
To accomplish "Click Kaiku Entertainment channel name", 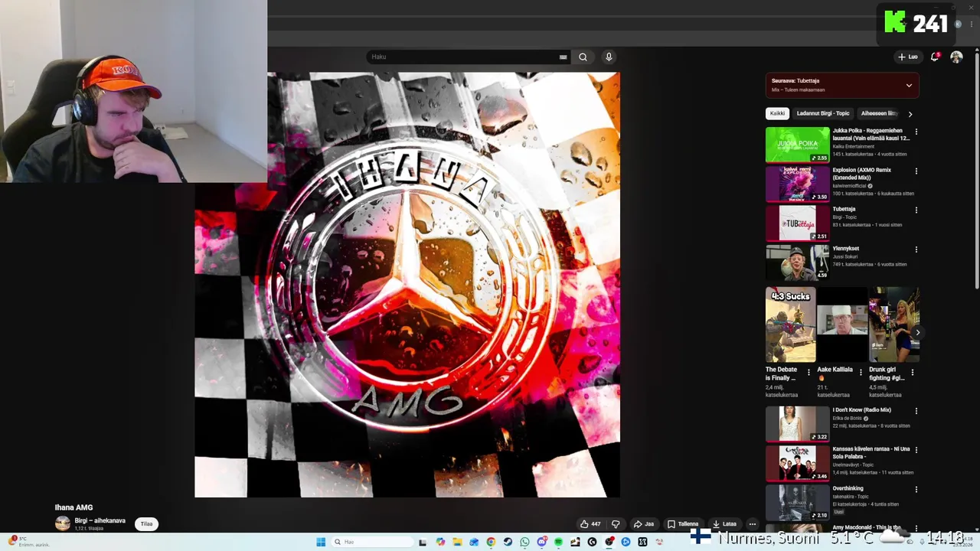I will (x=854, y=146).
